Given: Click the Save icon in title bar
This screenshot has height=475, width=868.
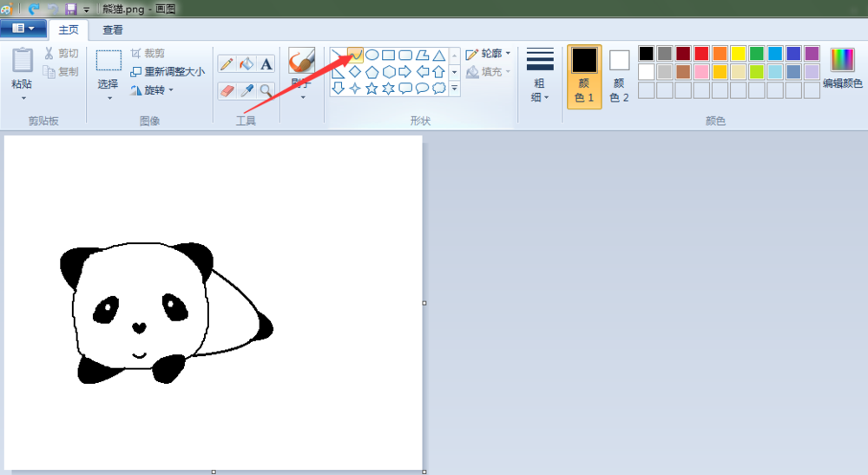Looking at the screenshot, I should [71, 9].
